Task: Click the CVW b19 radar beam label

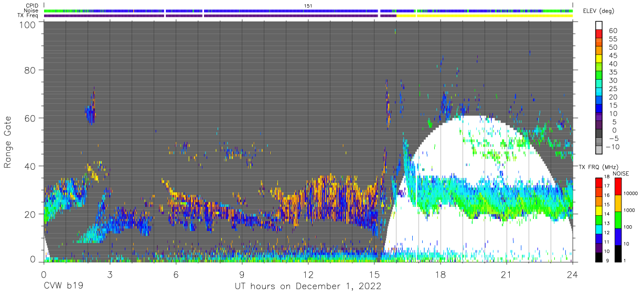Action: pyautogui.click(x=63, y=287)
